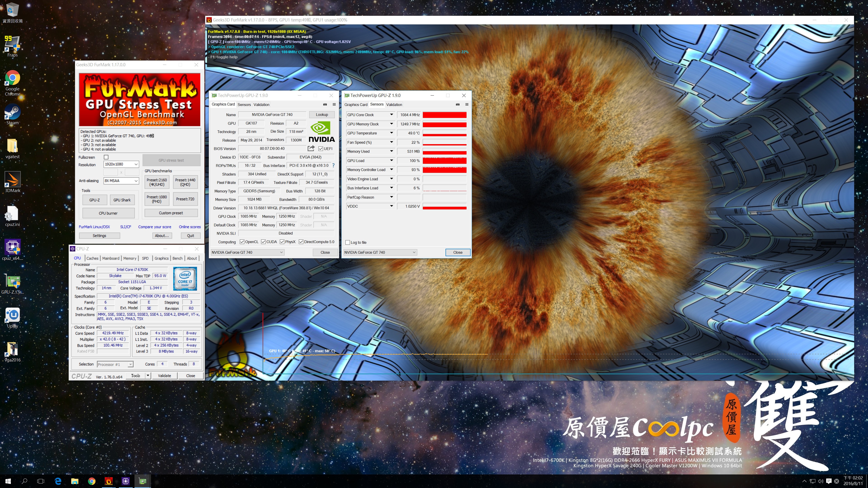Open File Explorer from the taskbar
868x488 pixels.
(74, 481)
